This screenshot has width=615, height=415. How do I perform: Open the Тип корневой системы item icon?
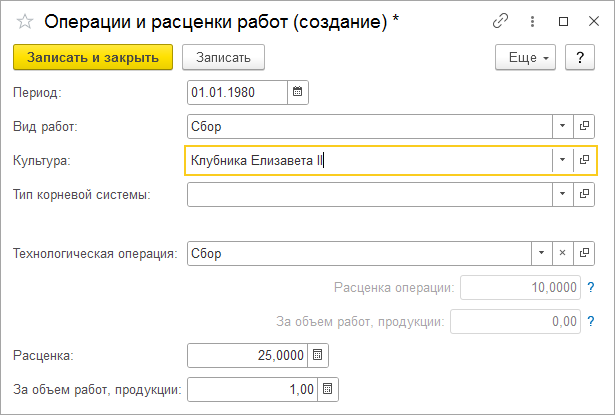pyautogui.click(x=585, y=194)
